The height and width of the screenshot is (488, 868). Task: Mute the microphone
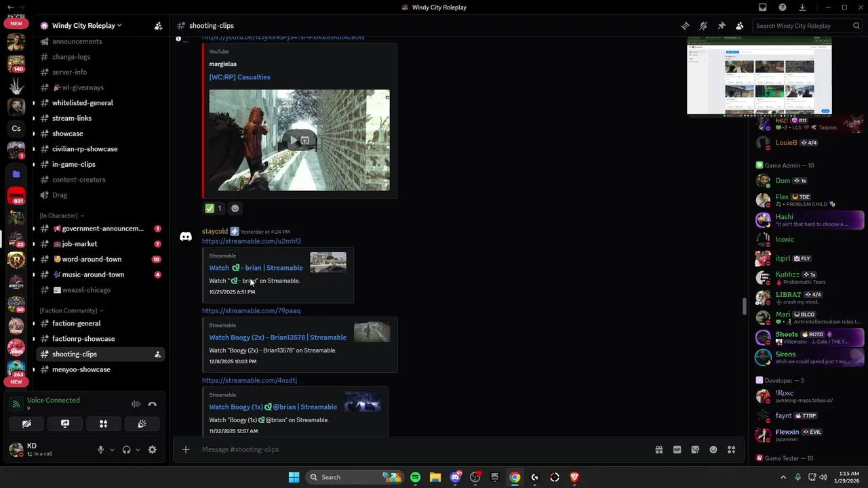[100, 449]
